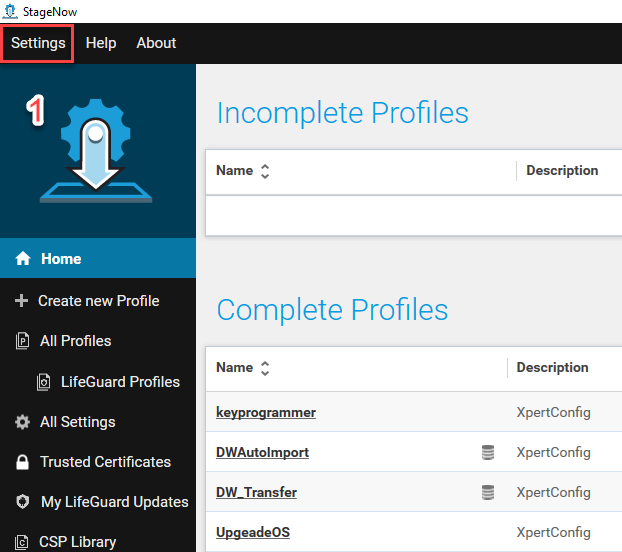This screenshot has height=552, width=622.
Task: Click the CSP Library icon
Action: pyautogui.click(x=22, y=542)
